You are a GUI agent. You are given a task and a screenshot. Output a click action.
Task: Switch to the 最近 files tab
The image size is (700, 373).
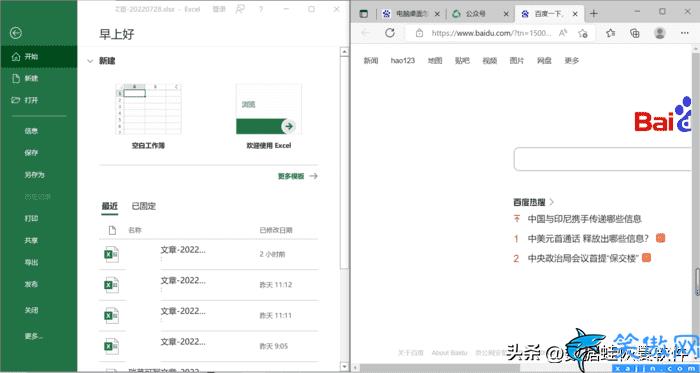[x=110, y=206]
